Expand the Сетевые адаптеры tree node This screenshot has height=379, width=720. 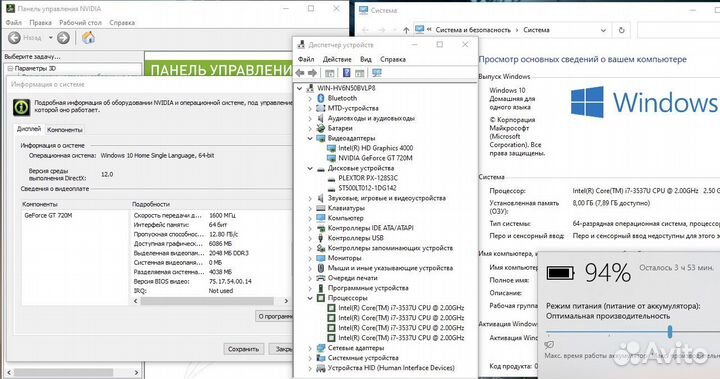tap(310, 348)
